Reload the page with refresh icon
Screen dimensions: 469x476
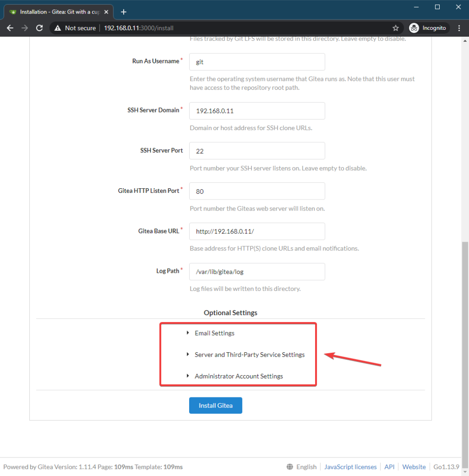click(40, 28)
